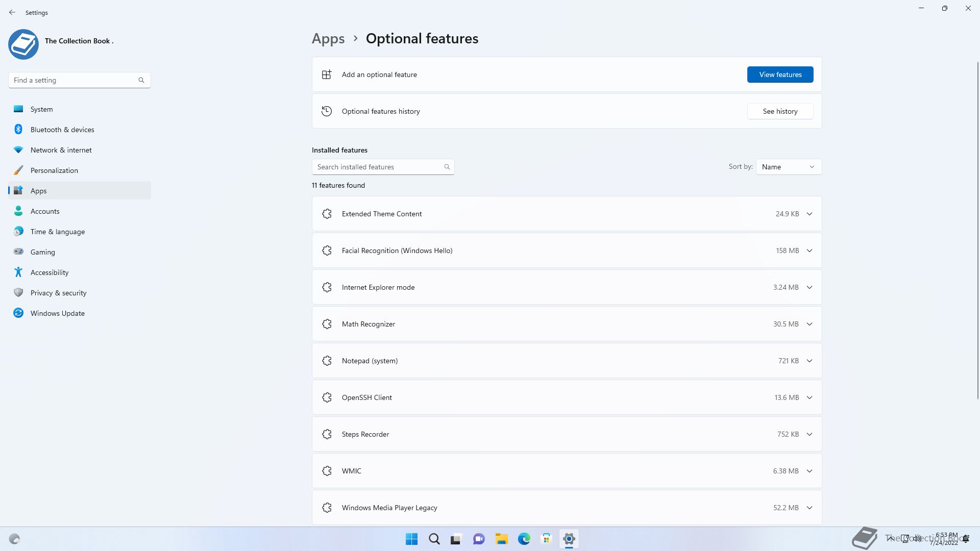This screenshot has width=980, height=551.
Task: Expand the WMIC feature chevron
Action: (x=810, y=471)
